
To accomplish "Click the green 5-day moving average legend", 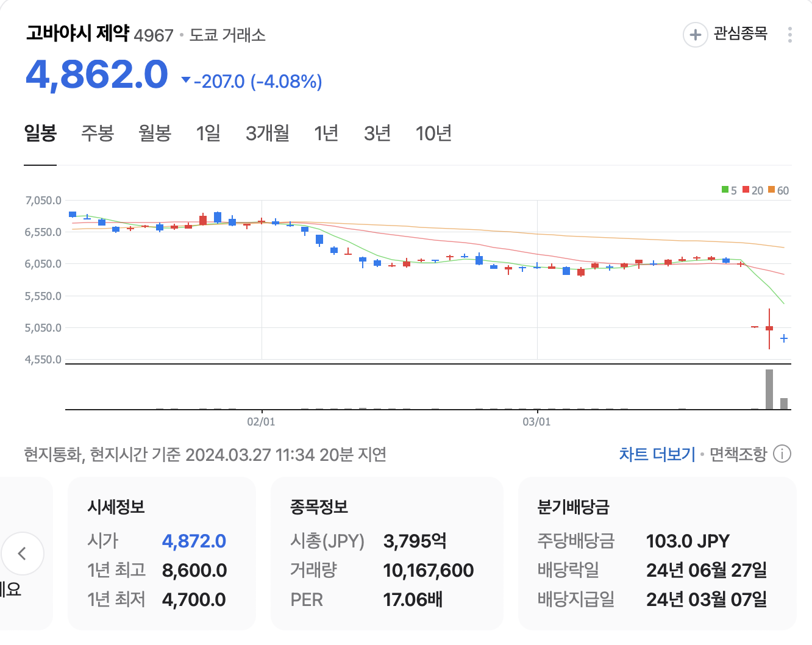I will pos(729,190).
